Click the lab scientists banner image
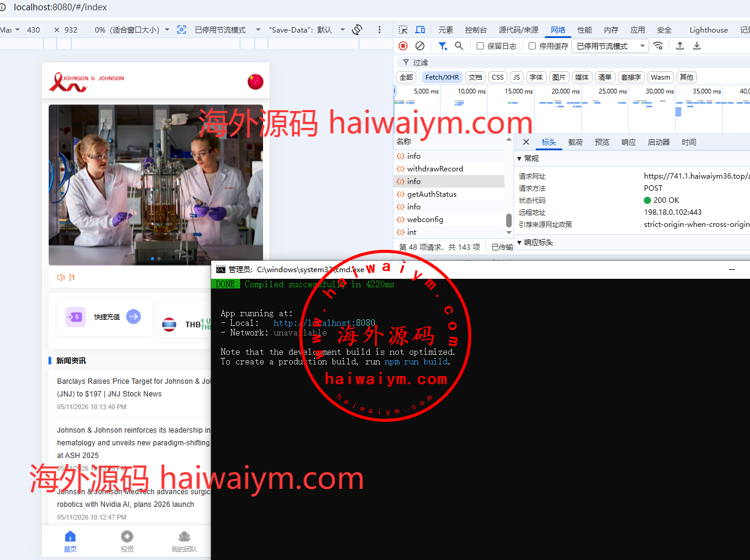This screenshot has width=750, height=560. 156,185
